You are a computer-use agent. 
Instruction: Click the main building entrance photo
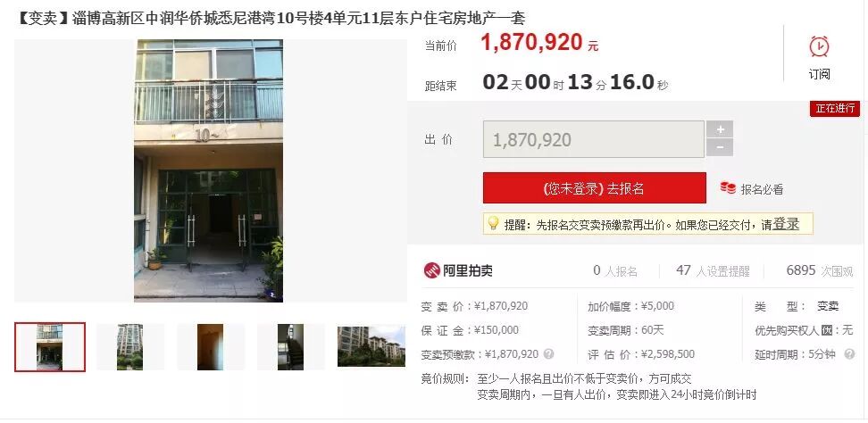pyautogui.click(x=209, y=170)
